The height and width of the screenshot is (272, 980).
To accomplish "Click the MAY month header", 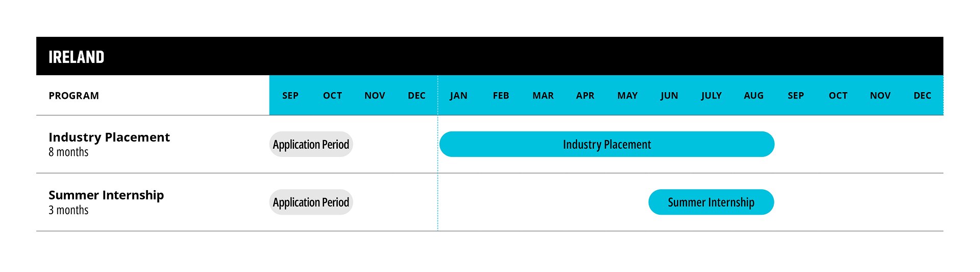I will click(627, 96).
